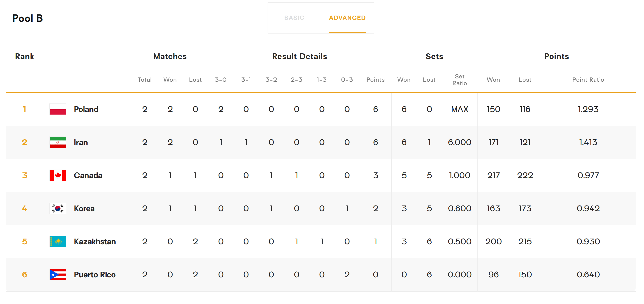Image resolution: width=644 pixels, height=304 pixels.
Task: Click the Pool B heading
Action: [x=28, y=18]
